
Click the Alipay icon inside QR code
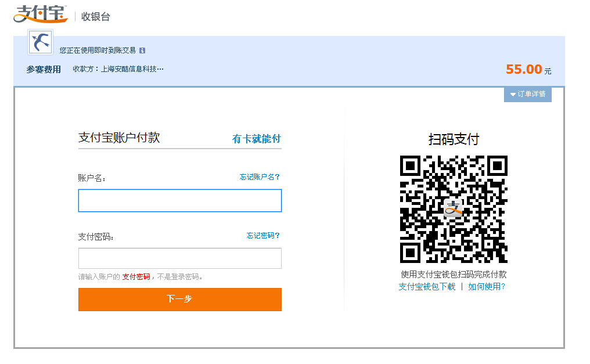click(x=453, y=208)
